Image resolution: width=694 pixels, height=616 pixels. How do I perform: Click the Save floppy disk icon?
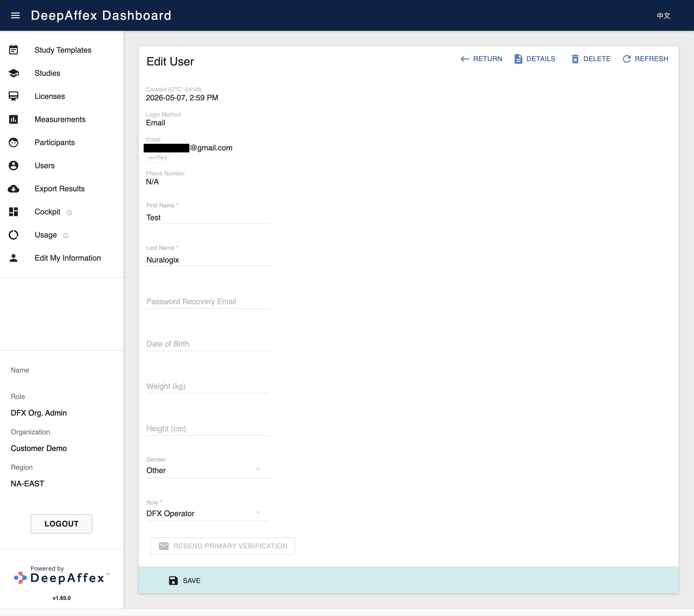[x=173, y=580]
